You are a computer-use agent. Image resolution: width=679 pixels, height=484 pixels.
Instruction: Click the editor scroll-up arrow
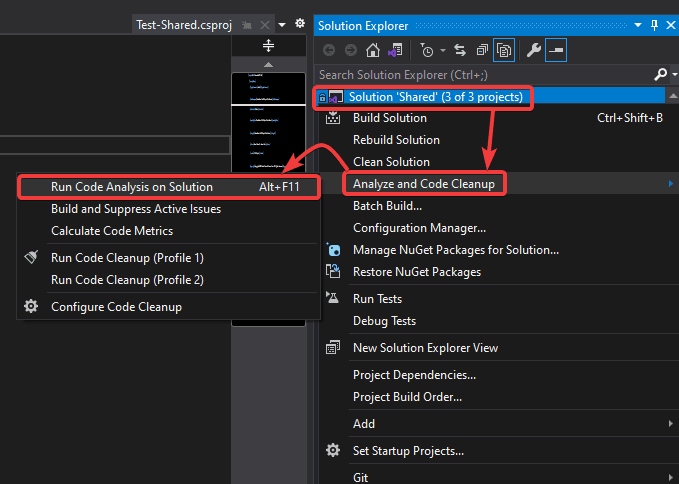click(268, 65)
